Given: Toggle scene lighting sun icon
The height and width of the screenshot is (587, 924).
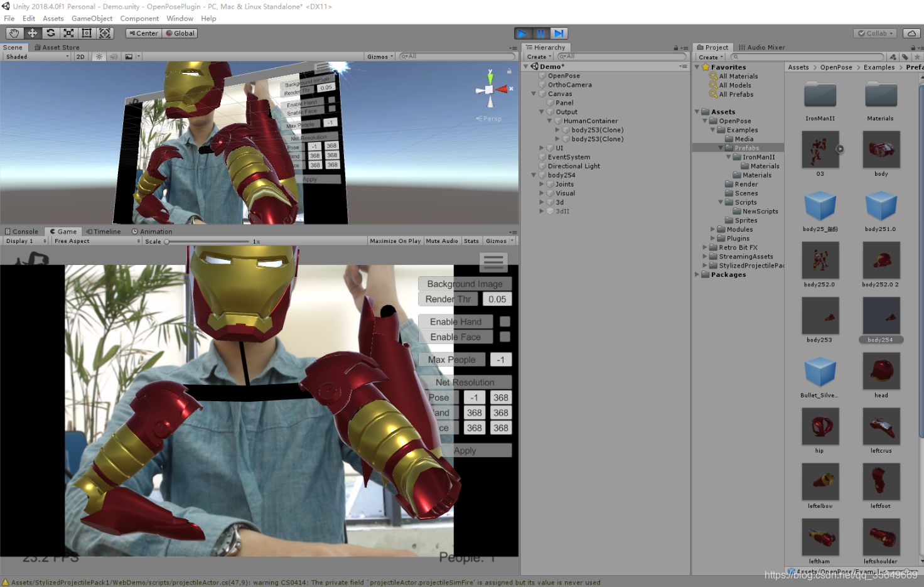Looking at the screenshot, I should click(99, 57).
